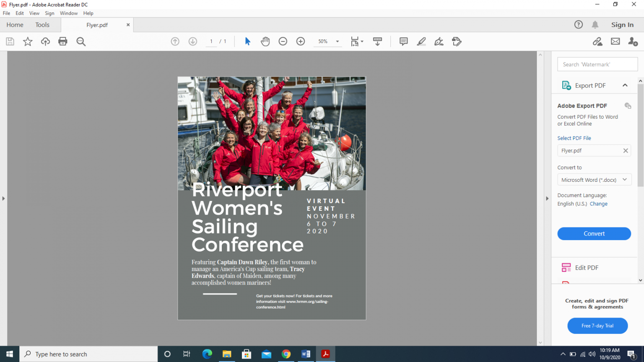Select the Highlight text pen tool

(421, 41)
